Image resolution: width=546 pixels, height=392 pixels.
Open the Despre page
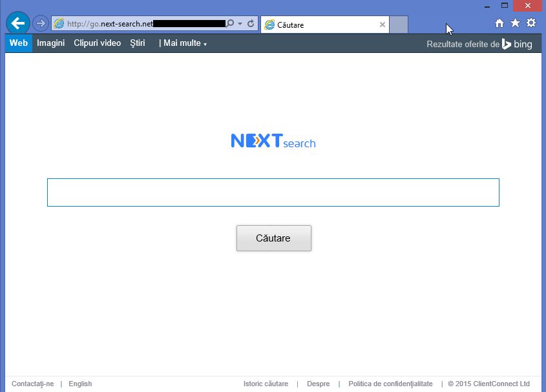pos(318,383)
